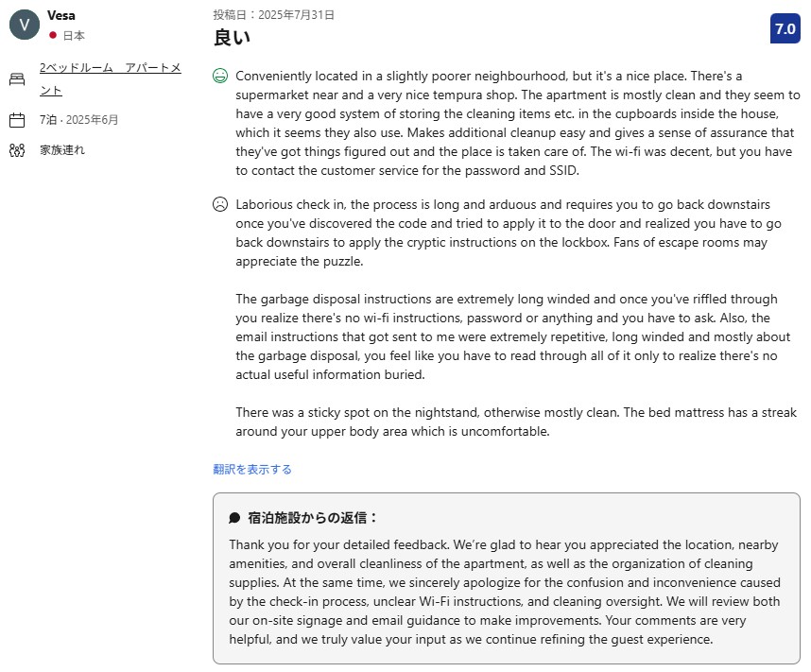
Task: Click the speech bubble icon in property reply
Action: [234, 518]
